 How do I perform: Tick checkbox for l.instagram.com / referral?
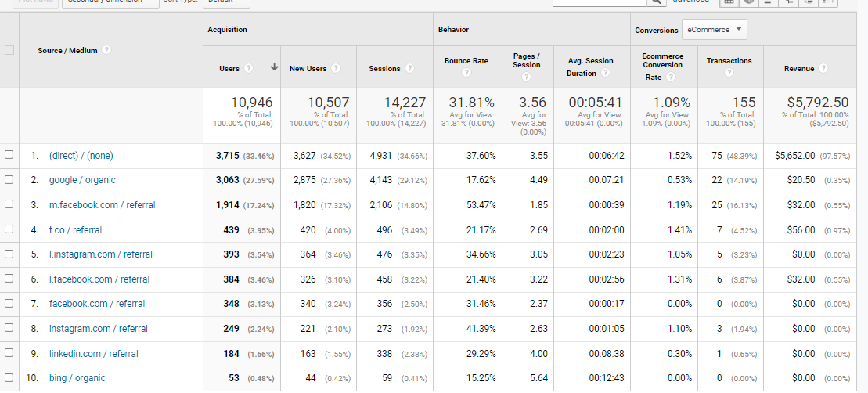[x=9, y=254]
